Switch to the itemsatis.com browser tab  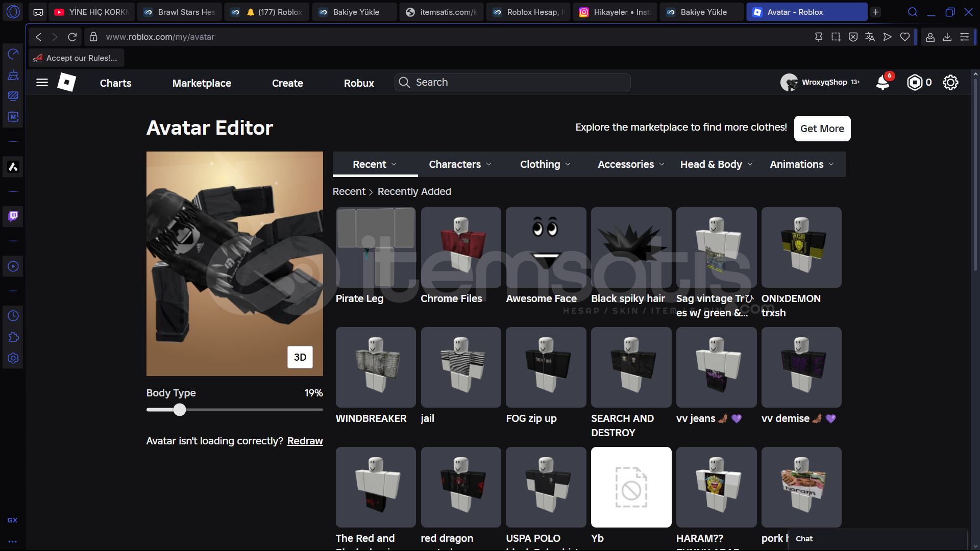[x=442, y=12]
